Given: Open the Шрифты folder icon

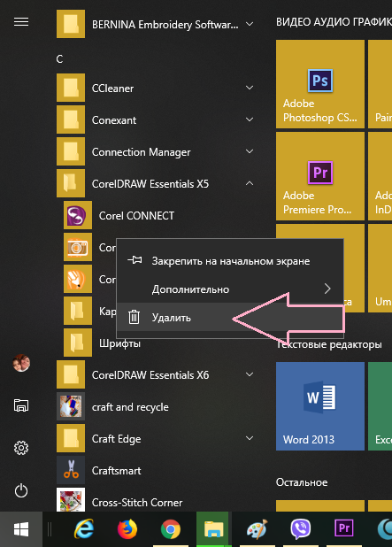Looking at the screenshot, I should point(78,343).
